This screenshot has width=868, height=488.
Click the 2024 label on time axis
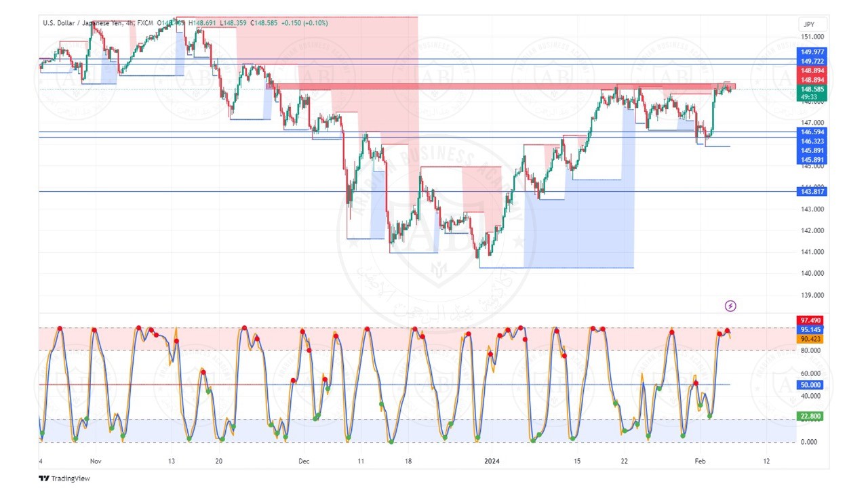(492, 461)
